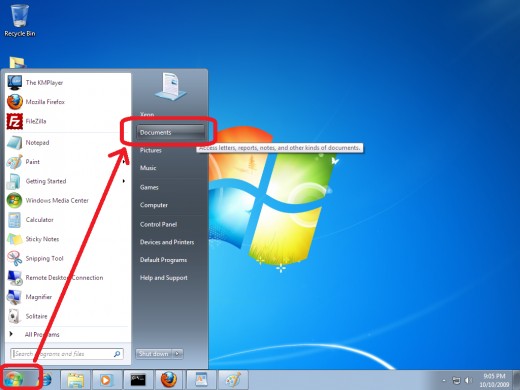
Task: Click the user account picture
Action: tap(170, 86)
